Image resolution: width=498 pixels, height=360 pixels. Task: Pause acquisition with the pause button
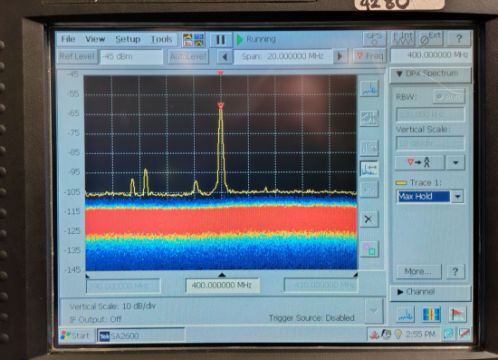tap(220, 40)
